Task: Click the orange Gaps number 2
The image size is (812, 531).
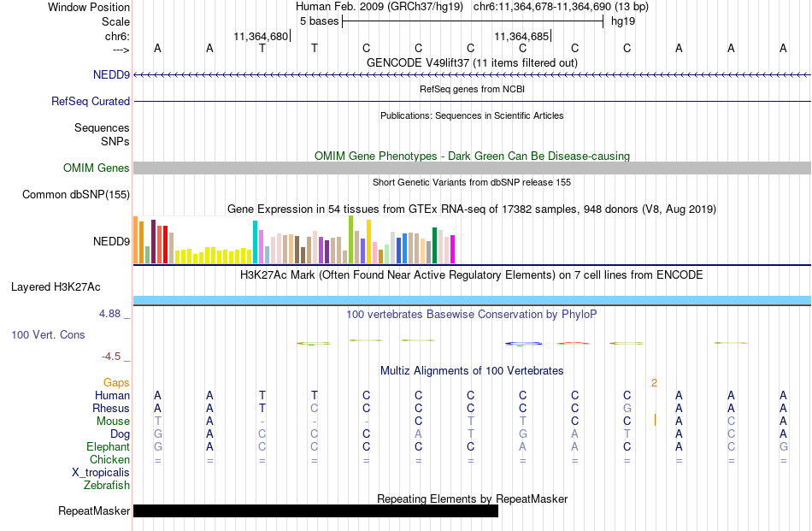Action: [654, 383]
